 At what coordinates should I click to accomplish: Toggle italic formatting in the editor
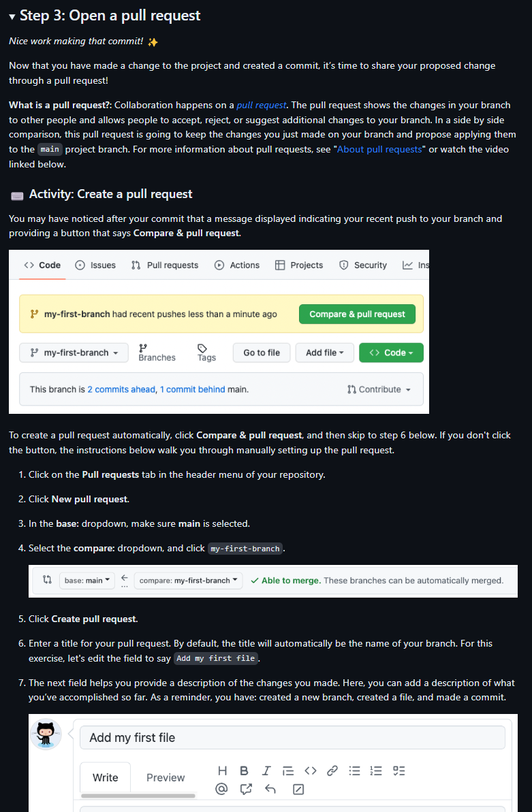tap(266, 770)
